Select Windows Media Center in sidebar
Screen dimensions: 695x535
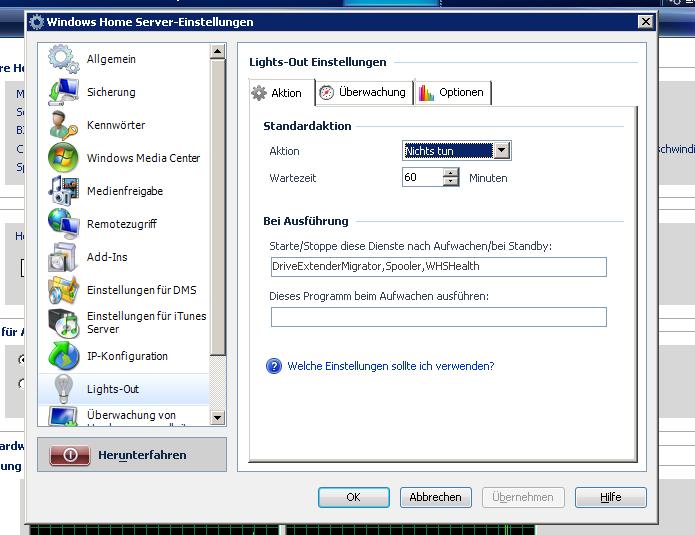point(124,158)
